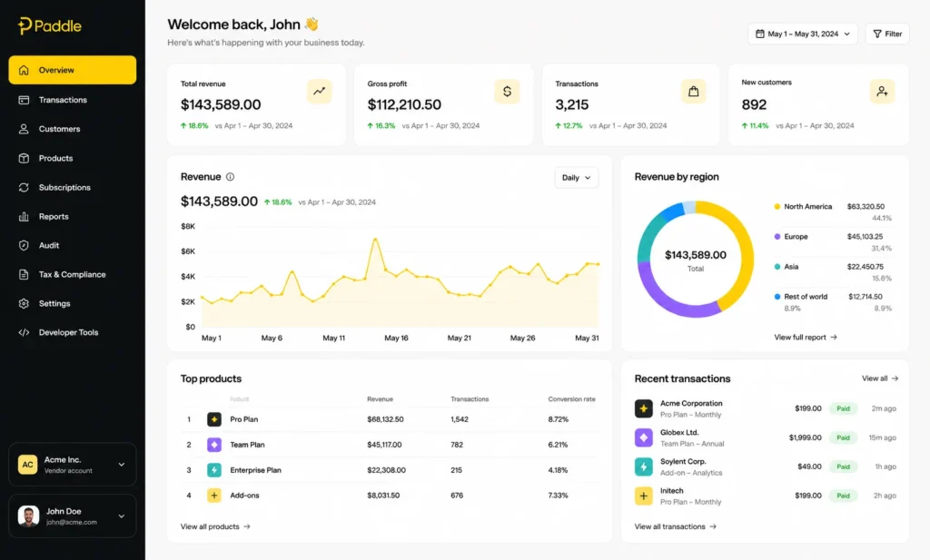Click the North America yellow legend dot

[777, 207]
